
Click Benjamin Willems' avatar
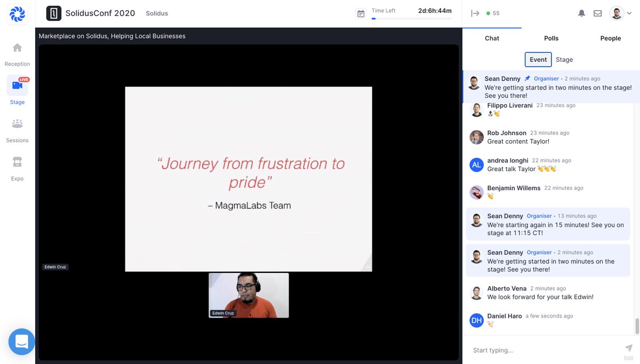pyautogui.click(x=476, y=192)
